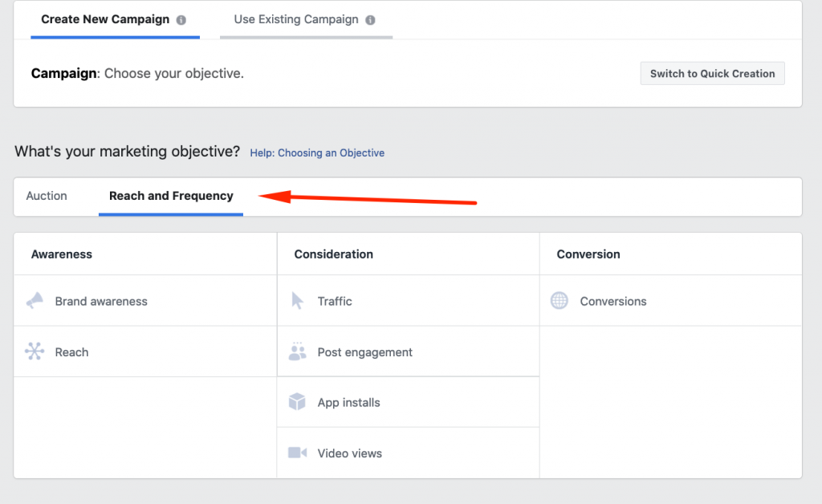Click info icon beside Create New Campaign

click(x=181, y=20)
